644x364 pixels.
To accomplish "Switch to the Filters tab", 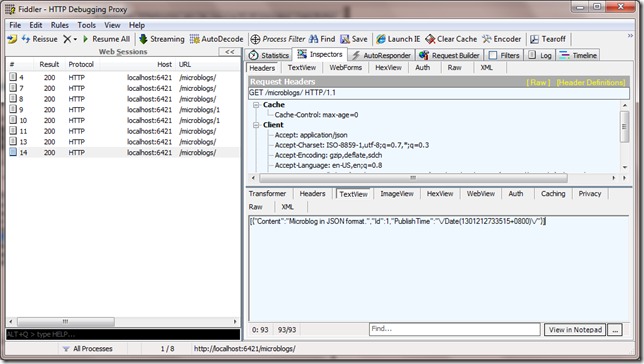I will tap(504, 55).
